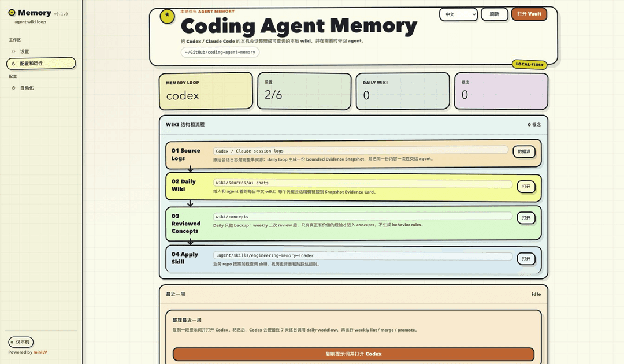This screenshot has width=624, height=364.
Task: Click the 仅本机 status pill
Action: point(21,342)
